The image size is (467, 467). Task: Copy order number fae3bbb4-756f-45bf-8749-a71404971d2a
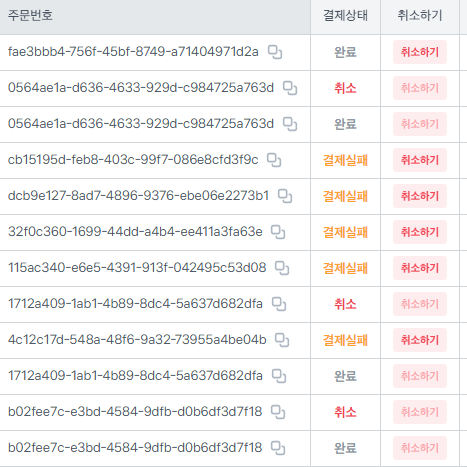tap(275, 52)
